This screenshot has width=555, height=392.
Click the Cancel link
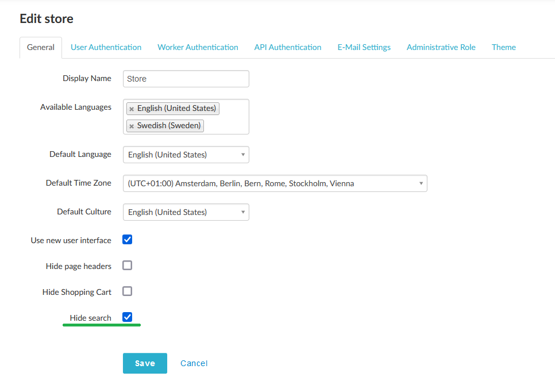[194, 363]
